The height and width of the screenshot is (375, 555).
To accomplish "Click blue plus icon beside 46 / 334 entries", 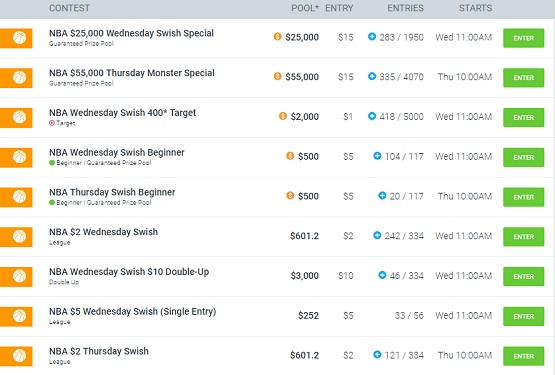I will coord(382,275).
